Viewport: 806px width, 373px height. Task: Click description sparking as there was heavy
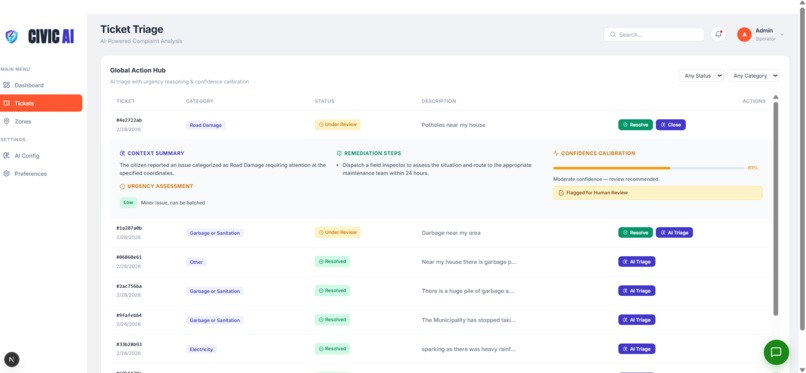click(x=468, y=349)
